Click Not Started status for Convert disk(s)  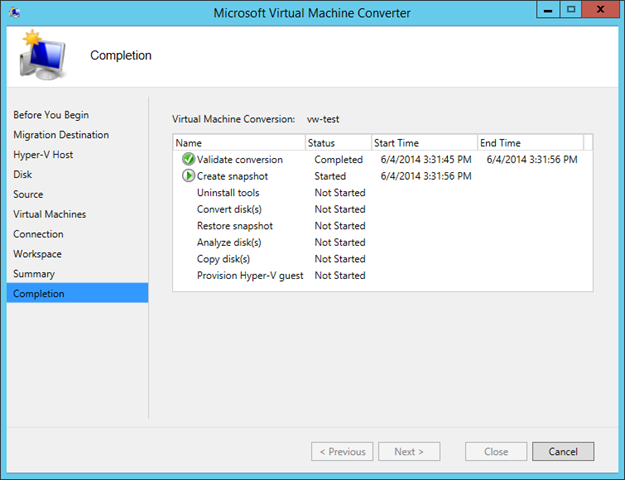pyautogui.click(x=340, y=209)
